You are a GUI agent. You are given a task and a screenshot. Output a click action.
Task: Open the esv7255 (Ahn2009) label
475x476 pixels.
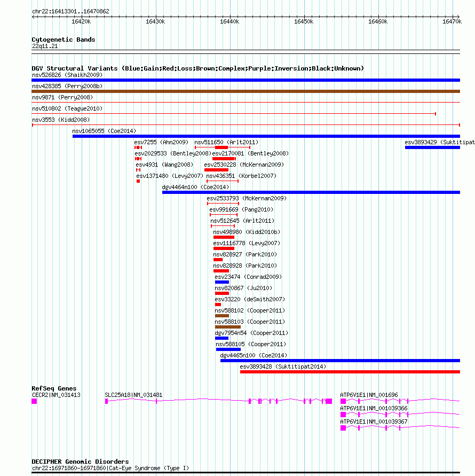pyautogui.click(x=161, y=143)
